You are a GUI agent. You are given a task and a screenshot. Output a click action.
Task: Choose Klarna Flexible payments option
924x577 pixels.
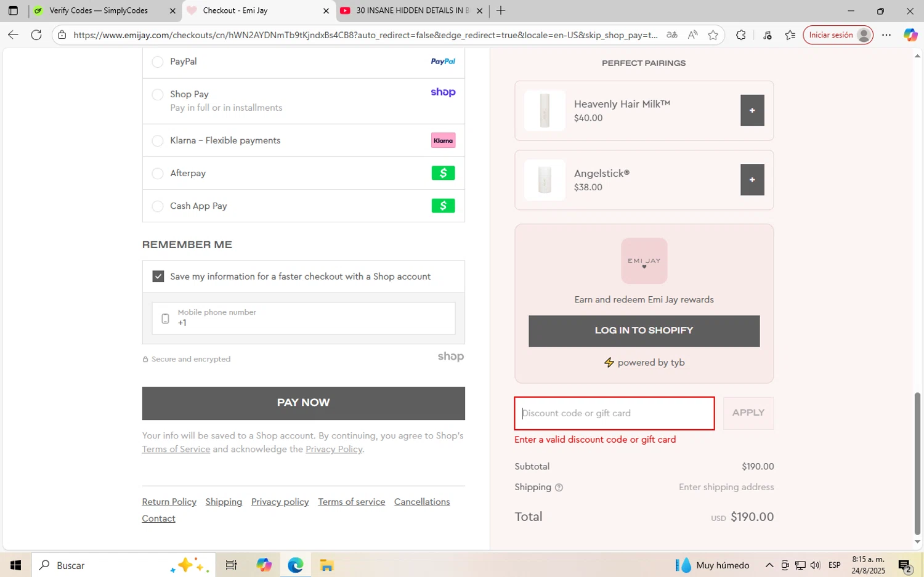click(x=158, y=140)
